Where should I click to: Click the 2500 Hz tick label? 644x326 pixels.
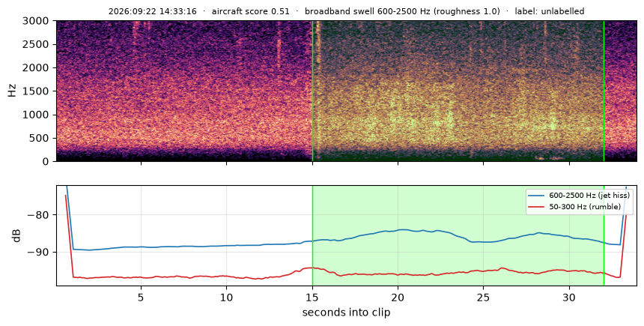tap(35, 44)
